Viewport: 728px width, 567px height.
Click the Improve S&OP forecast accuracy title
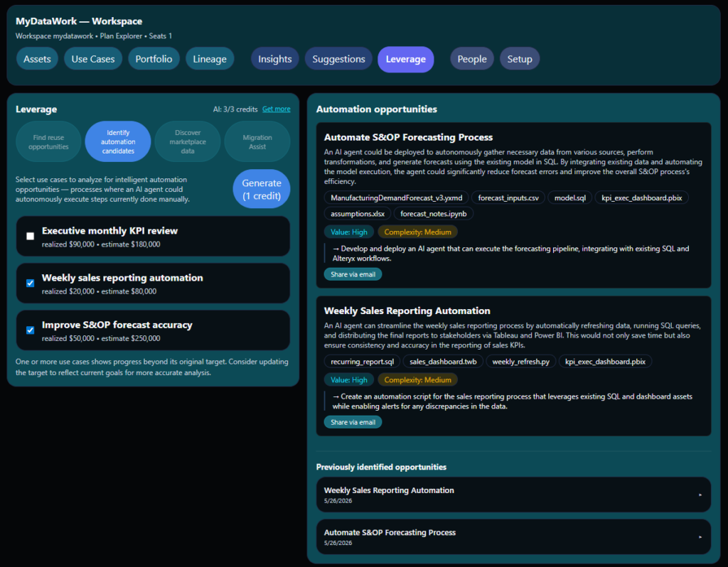click(x=117, y=325)
